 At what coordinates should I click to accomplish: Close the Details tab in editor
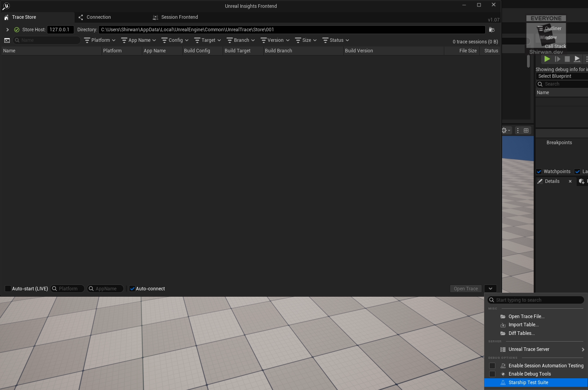click(570, 181)
